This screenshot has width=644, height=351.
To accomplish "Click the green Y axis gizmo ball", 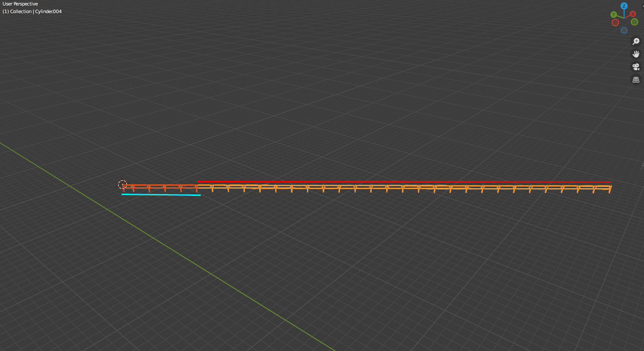I will [614, 15].
